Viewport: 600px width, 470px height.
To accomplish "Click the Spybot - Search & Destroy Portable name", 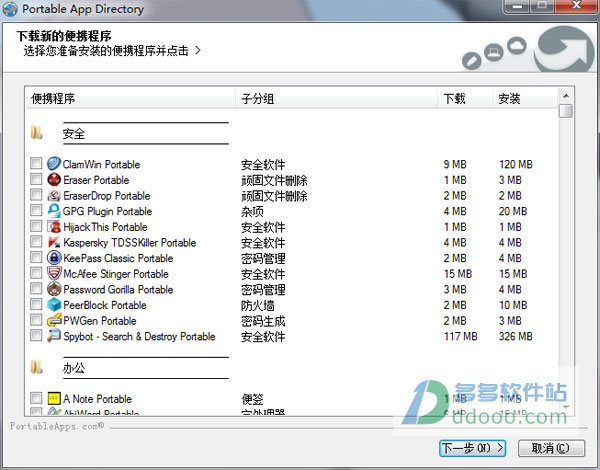I will [x=139, y=336].
